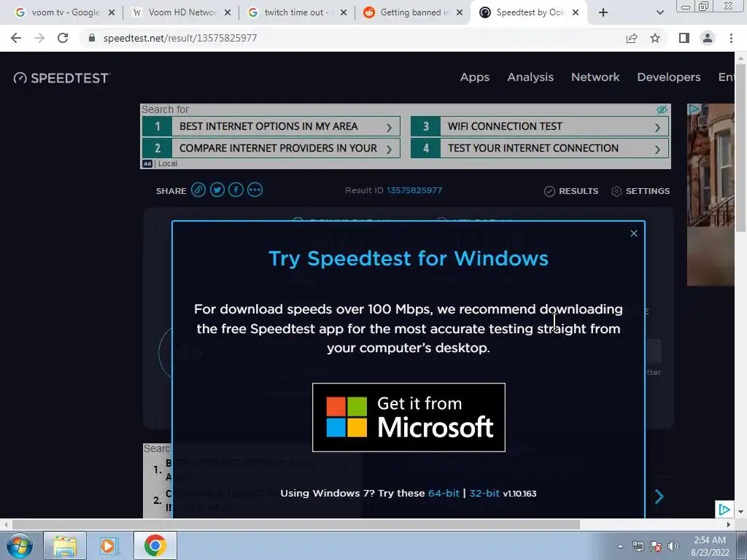
Task: Open the browser side panel icon
Action: (684, 38)
